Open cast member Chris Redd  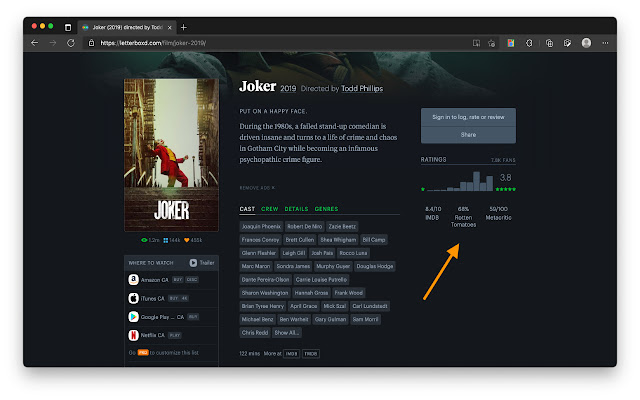point(255,333)
